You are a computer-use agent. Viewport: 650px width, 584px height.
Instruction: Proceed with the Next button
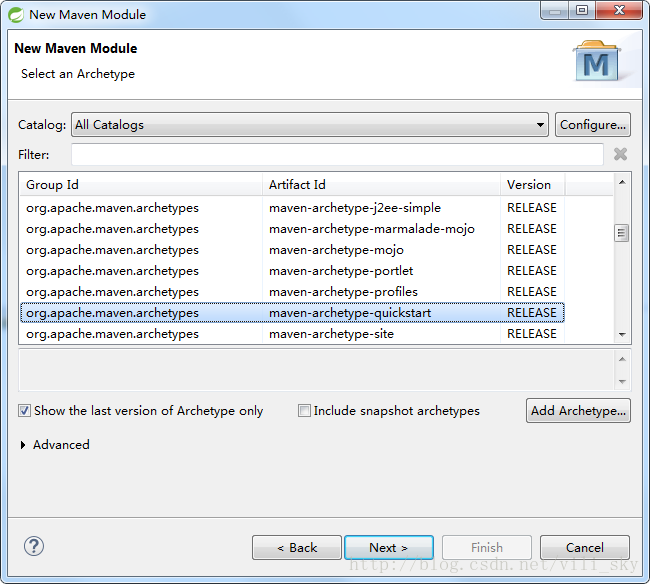point(389,548)
